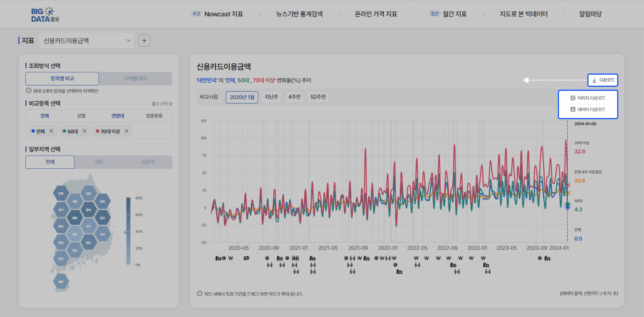The height and width of the screenshot is (317, 644).
Task: Switch to 지역별 비교 view mode
Action: point(135,79)
